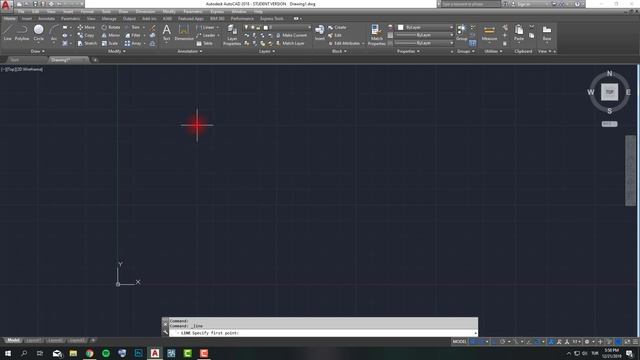
Task: Click Edit Attributes button
Action: tap(344, 43)
